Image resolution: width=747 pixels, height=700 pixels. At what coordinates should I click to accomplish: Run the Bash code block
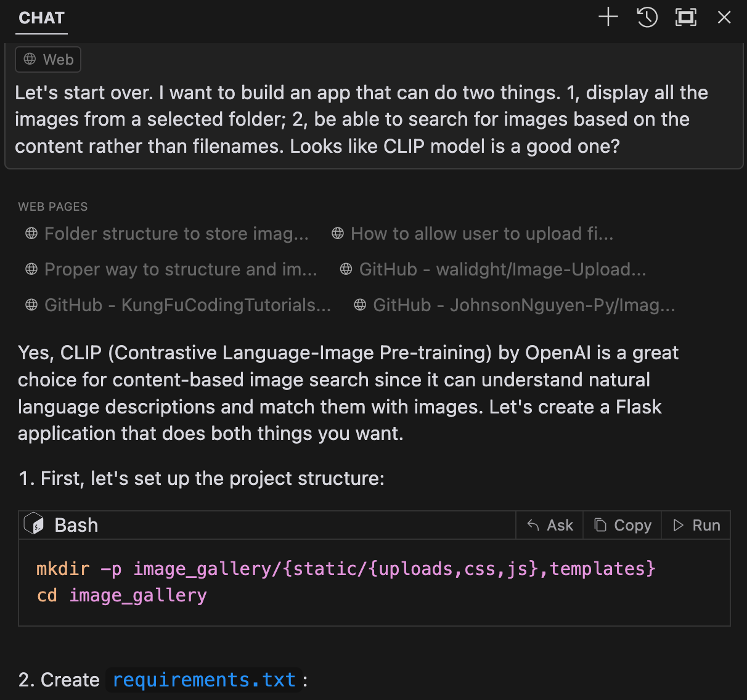(696, 525)
